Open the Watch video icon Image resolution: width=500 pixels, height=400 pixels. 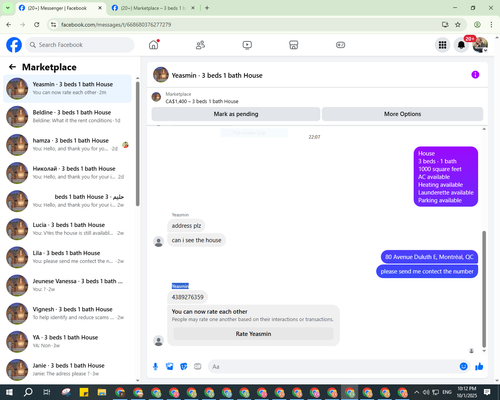point(247,45)
